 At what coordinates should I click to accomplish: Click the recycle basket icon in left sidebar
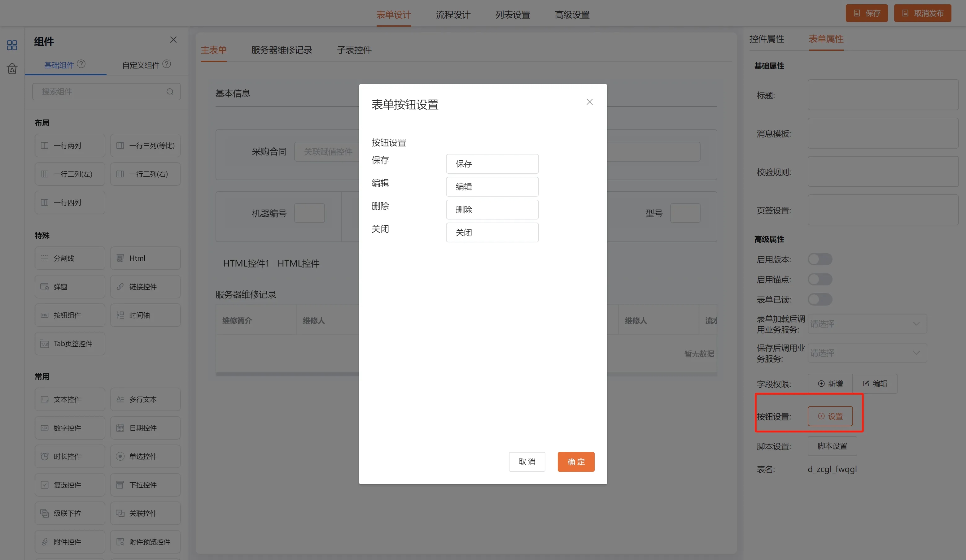(x=12, y=69)
